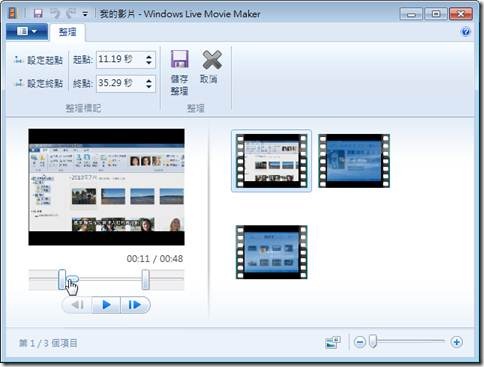Minimize the Movie Maker window

point(411,14)
